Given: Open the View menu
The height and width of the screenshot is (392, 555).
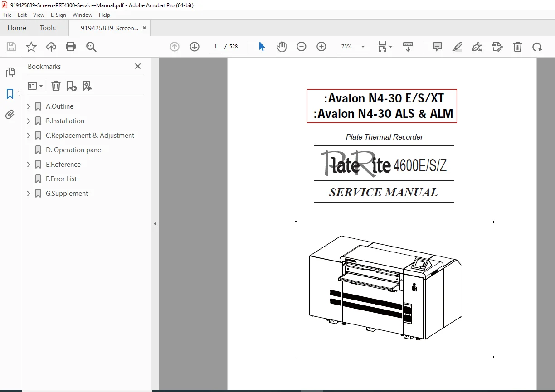Looking at the screenshot, I should 39,15.
